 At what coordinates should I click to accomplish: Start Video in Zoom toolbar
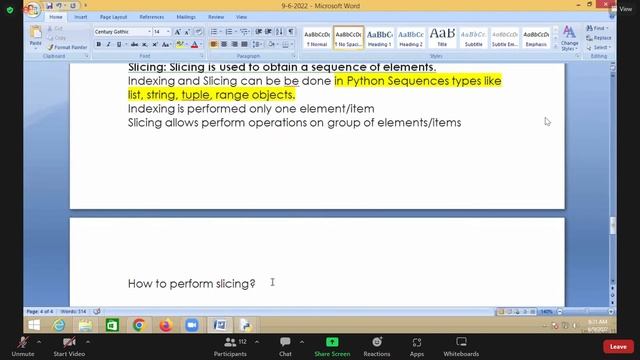tap(69, 346)
